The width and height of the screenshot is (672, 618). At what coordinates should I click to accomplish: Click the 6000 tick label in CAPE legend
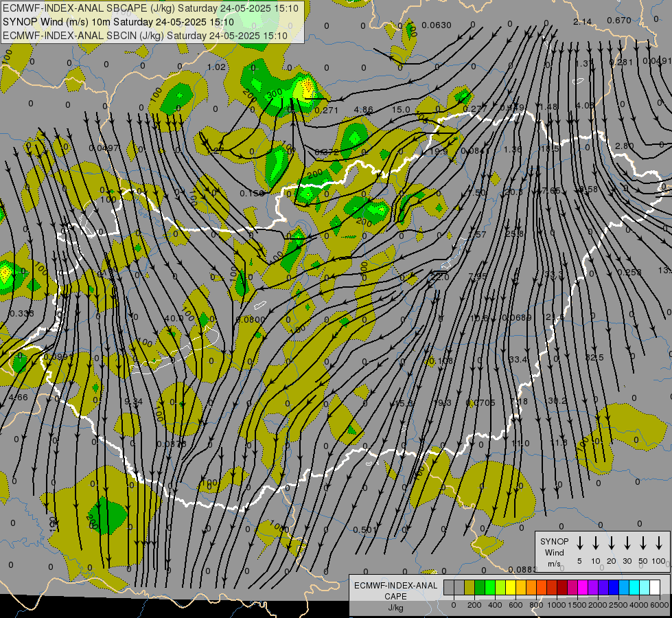[x=660, y=605]
